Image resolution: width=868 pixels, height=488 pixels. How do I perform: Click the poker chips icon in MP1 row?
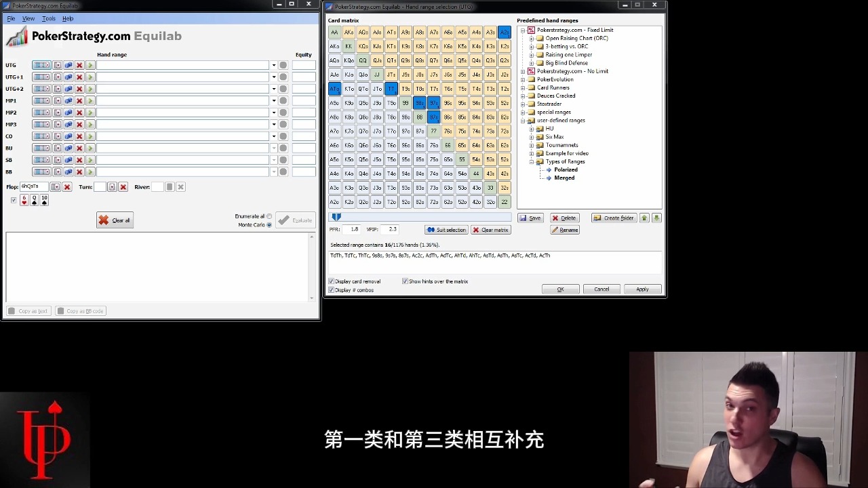[68, 101]
